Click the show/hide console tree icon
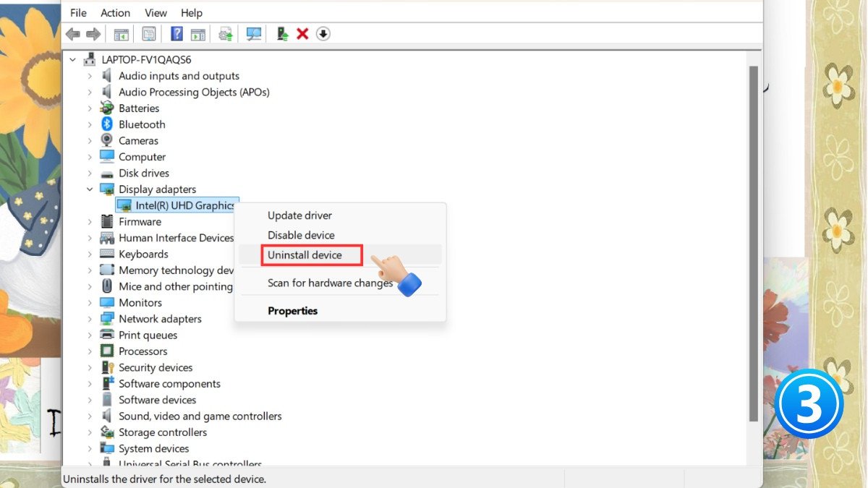 click(x=122, y=34)
